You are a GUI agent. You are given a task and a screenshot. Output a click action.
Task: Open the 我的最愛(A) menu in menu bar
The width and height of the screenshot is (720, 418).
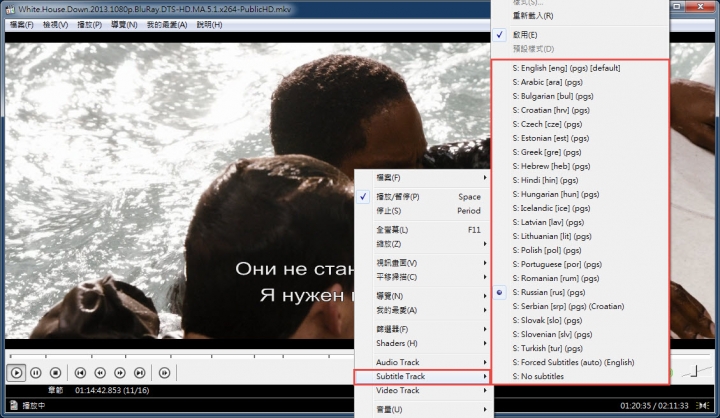167,25
